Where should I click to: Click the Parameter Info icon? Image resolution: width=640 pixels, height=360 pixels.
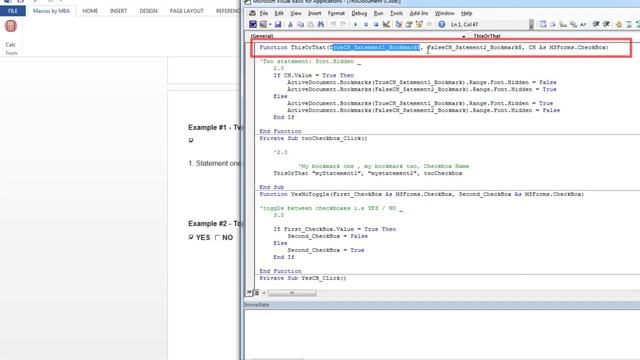(x=573, y=24)
